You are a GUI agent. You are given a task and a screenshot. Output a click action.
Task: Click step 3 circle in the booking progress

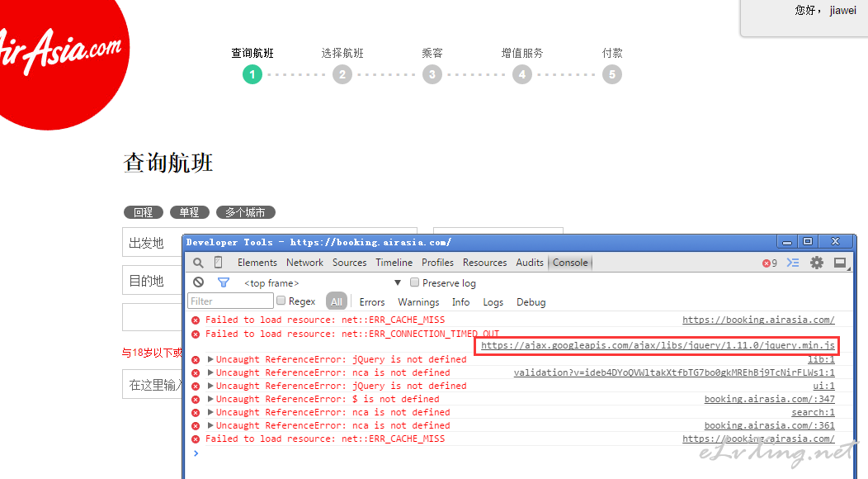pyautogui.click(x=432, y=74)
